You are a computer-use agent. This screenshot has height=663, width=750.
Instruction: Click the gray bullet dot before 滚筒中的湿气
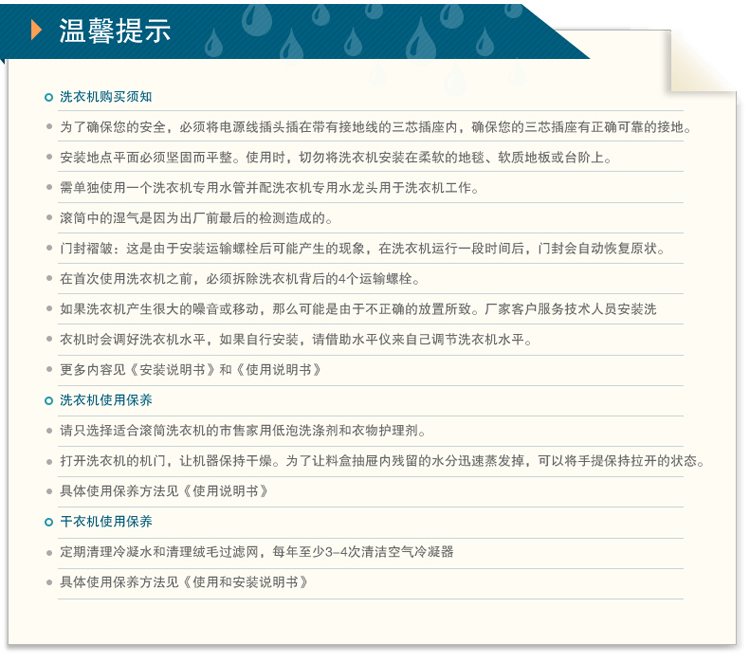(49, 218)
